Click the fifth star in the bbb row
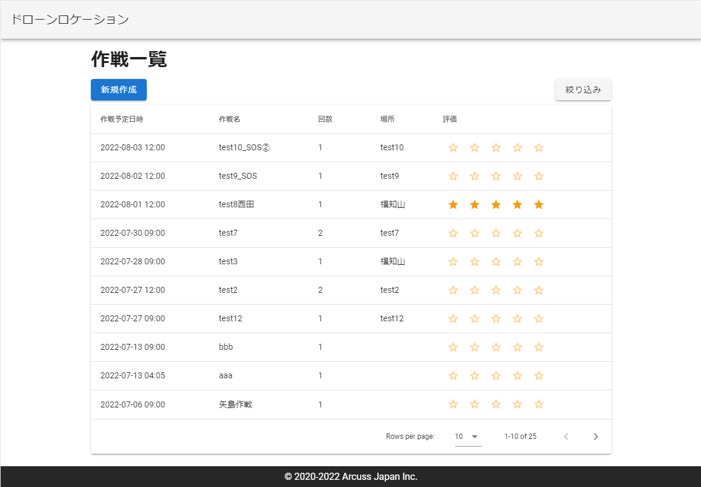 click(538, 347)
